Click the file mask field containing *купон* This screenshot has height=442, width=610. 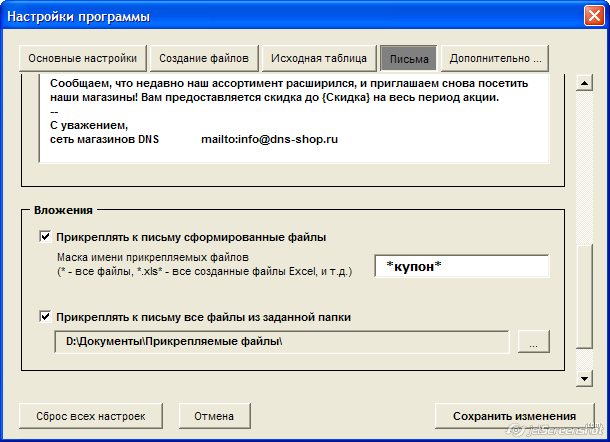coord(462,266)
